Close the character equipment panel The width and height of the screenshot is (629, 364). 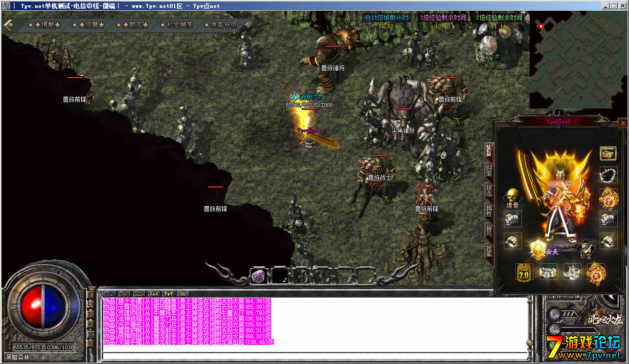[623, 124]
